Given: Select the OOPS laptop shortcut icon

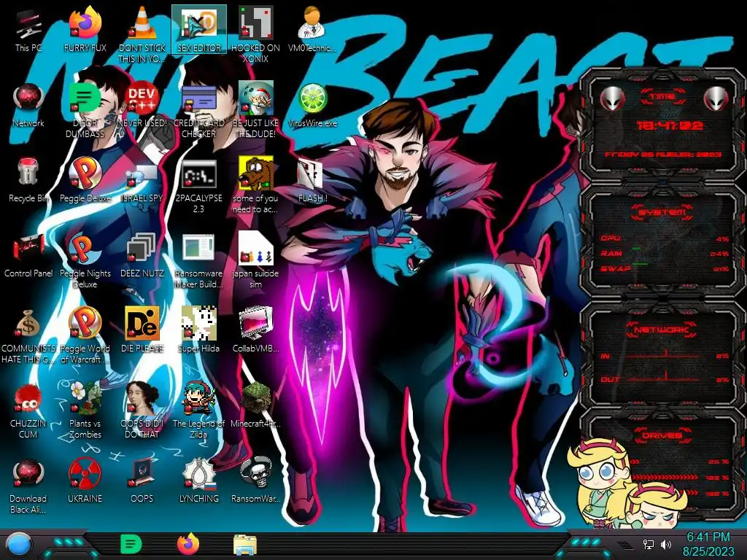Looking at the screenshot, I should 142,481.
